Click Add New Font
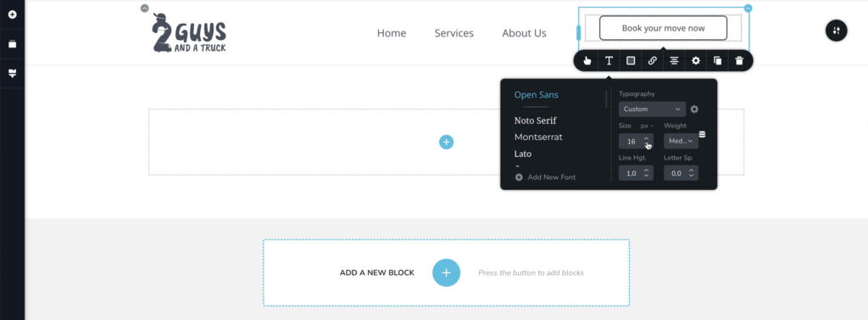 point(545,177)
